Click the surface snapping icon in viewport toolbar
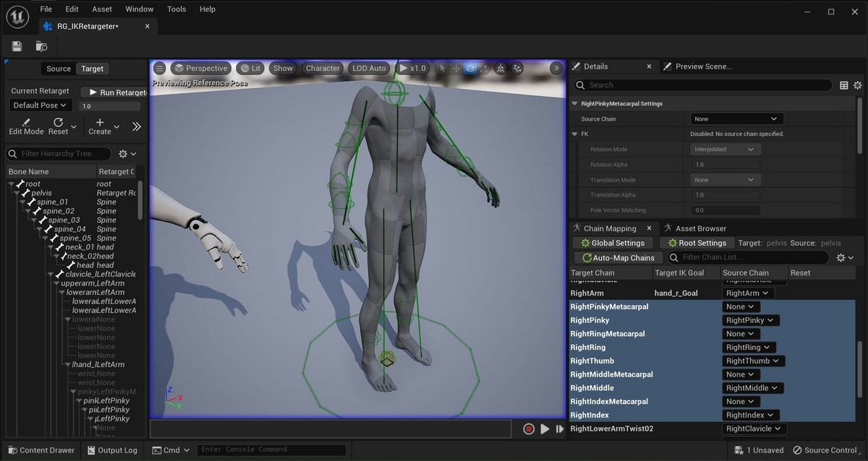The height and width of the screenshot is (461, 868). (x=518, y=69)
